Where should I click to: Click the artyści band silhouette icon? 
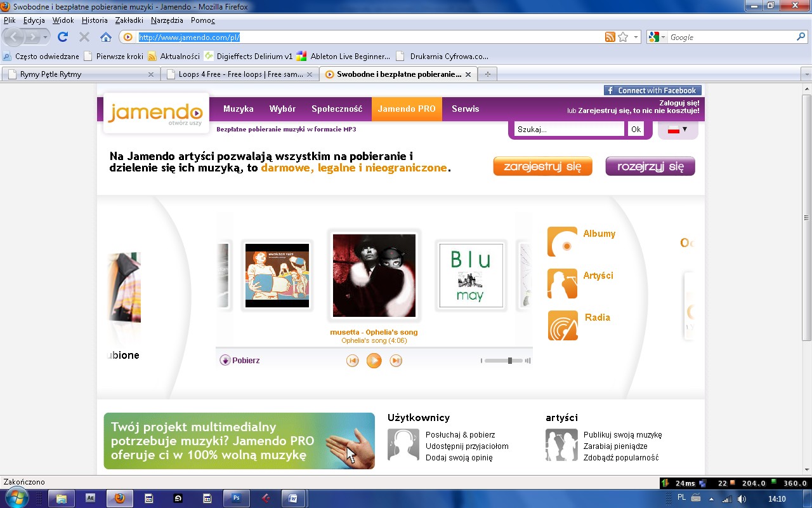561,444
